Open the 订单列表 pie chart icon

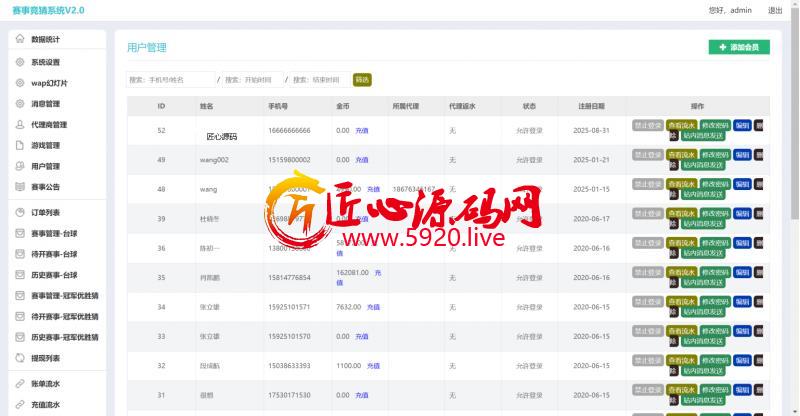[x=20, y=212]
